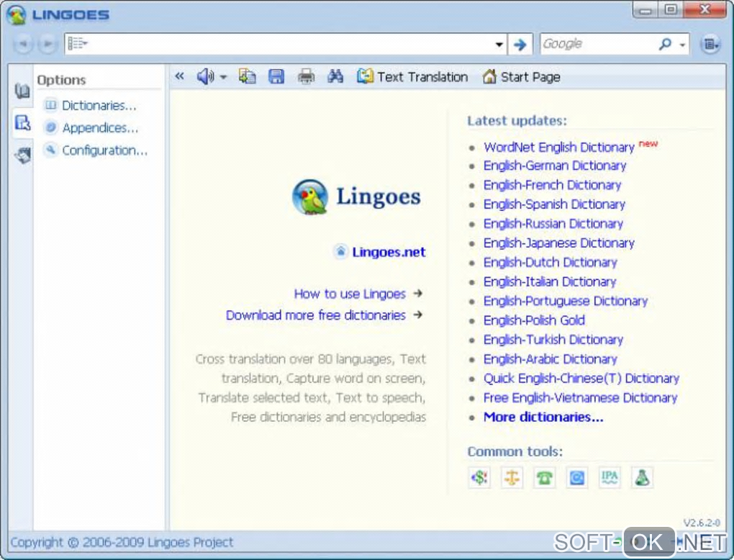Click the binoculars find icon

click(x=335, y=76)
